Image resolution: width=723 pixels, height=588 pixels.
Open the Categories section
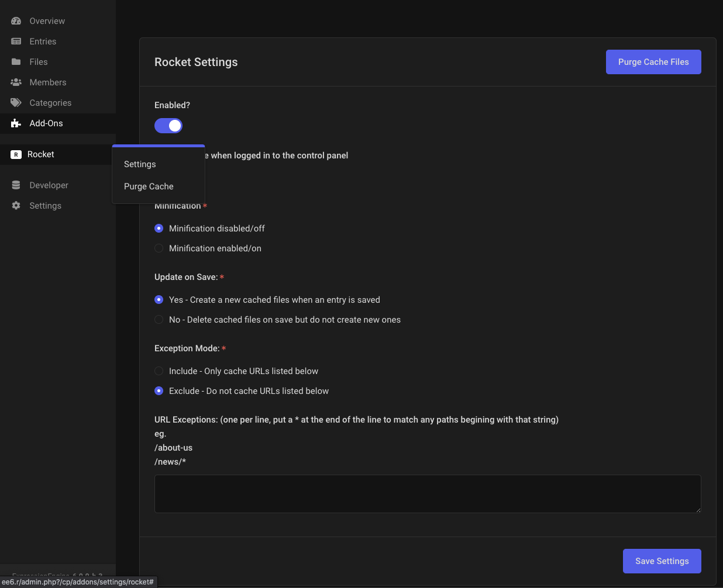click(58, 103)
